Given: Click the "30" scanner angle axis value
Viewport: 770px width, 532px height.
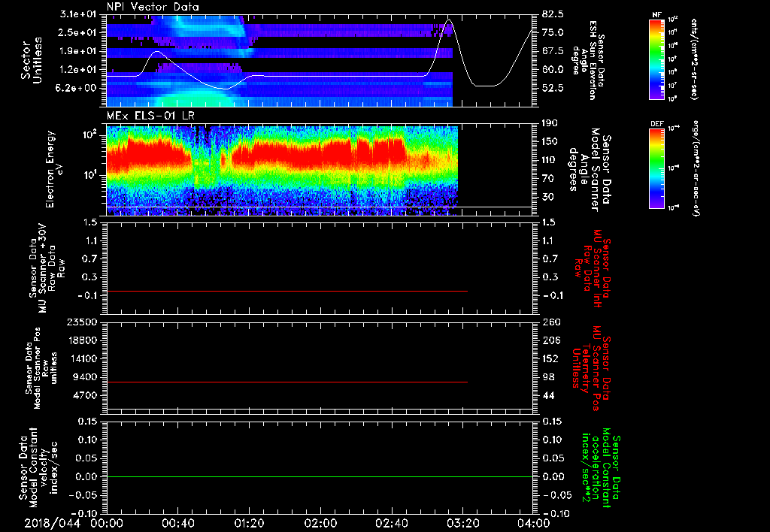Looking at the screenshot, I should coord(548,197).
